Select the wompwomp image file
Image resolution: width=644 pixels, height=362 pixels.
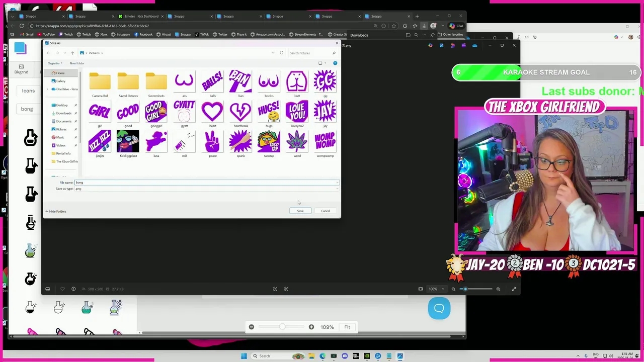(325, 144)
